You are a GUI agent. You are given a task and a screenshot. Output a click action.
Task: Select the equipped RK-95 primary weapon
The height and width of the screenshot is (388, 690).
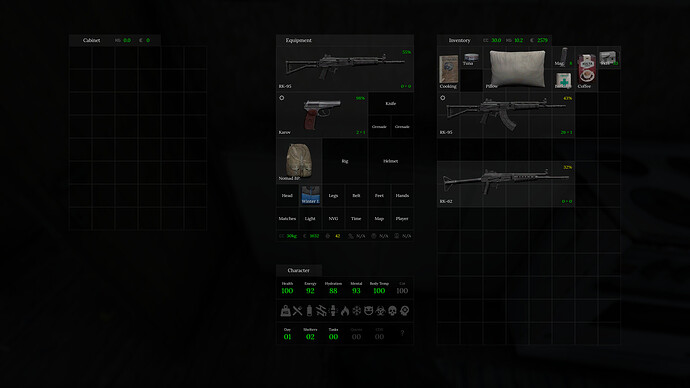(x=345, y=69)
